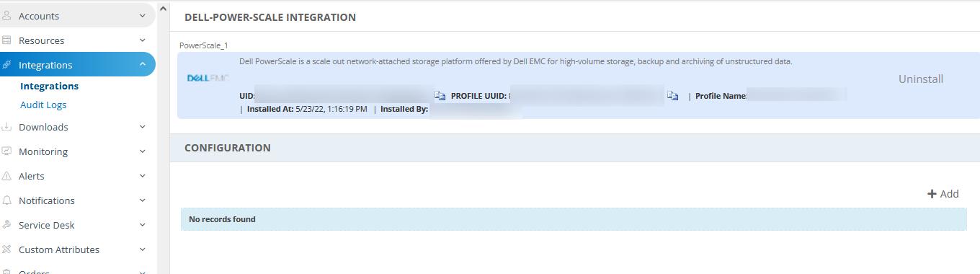Click the Dell EMC logo

(208, 77)
